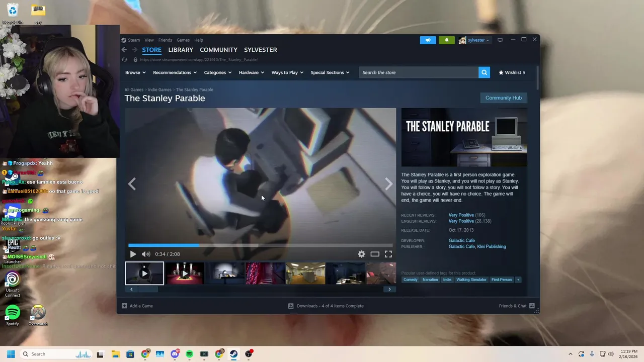
Task: Open Windows Start menu
Action: 11,354
